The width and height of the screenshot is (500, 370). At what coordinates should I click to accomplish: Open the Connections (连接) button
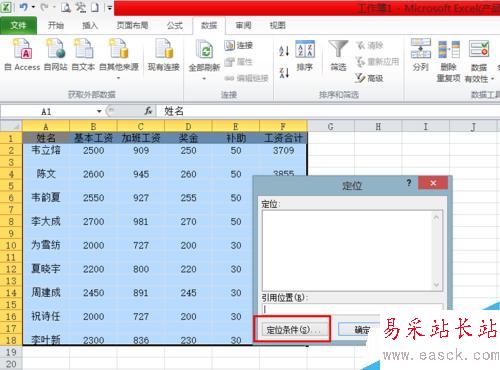[x=238, y=45]
